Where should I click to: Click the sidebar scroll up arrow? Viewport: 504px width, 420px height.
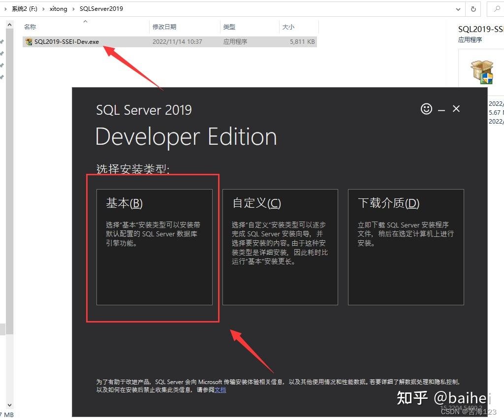pyautogui.click(x=10, y=25)
